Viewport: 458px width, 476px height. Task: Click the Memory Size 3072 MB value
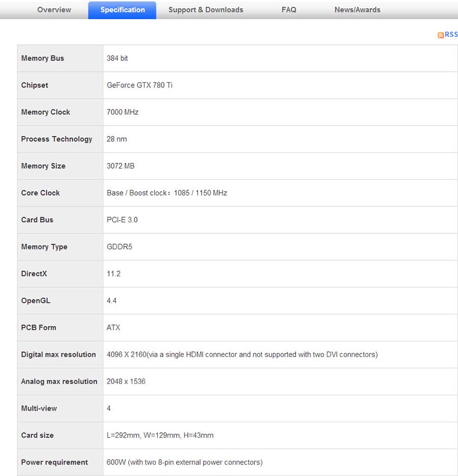click(x=121, y=166)
